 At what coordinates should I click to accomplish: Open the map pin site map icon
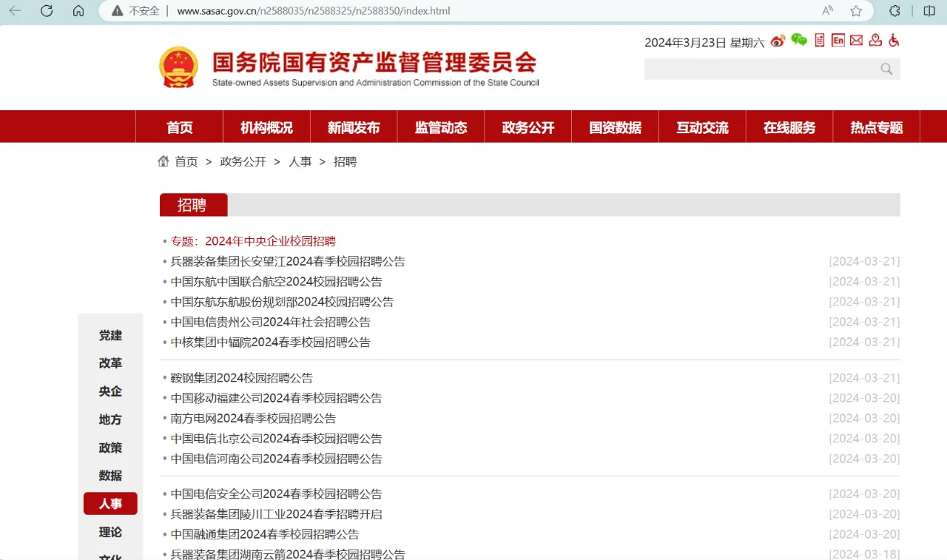point(875,41)
